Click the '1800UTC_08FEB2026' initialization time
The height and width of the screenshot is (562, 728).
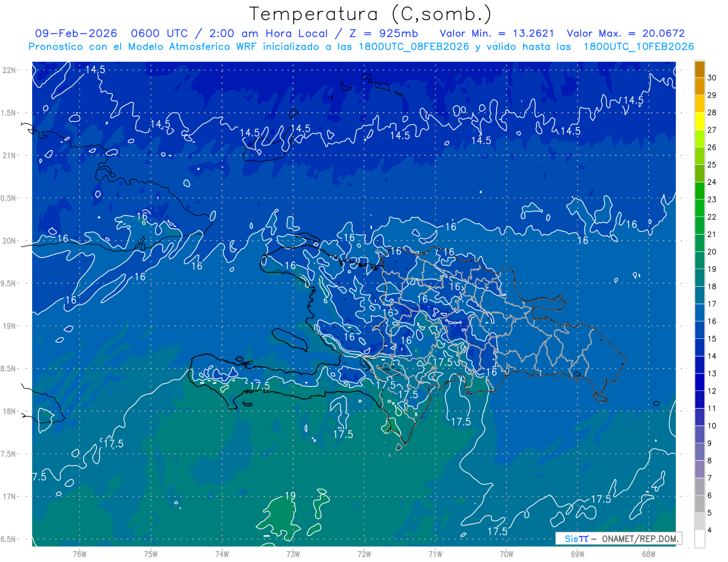click(x=414, y=46)
